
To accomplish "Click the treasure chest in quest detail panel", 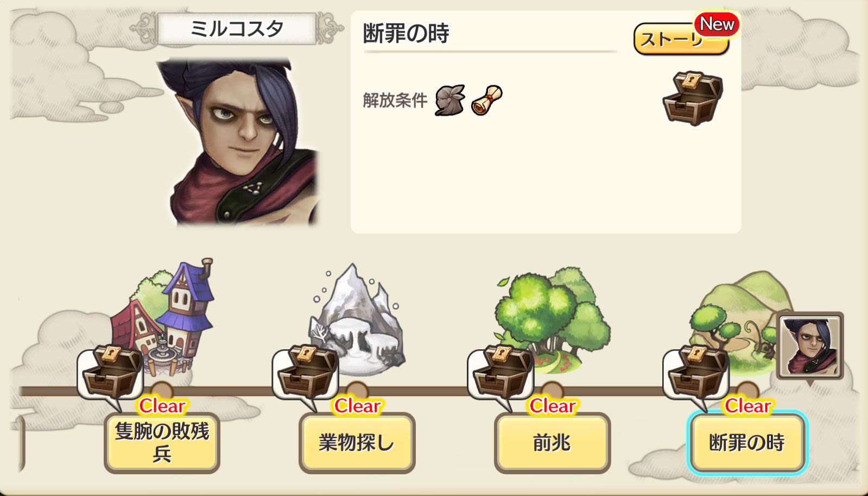I will pyautogui.click(x=693, y=98).
